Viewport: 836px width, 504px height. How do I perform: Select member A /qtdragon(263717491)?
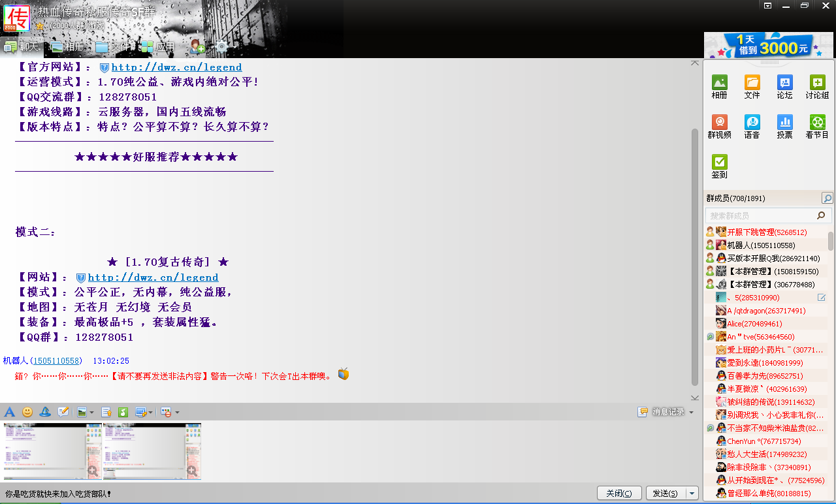click(765, 311)
